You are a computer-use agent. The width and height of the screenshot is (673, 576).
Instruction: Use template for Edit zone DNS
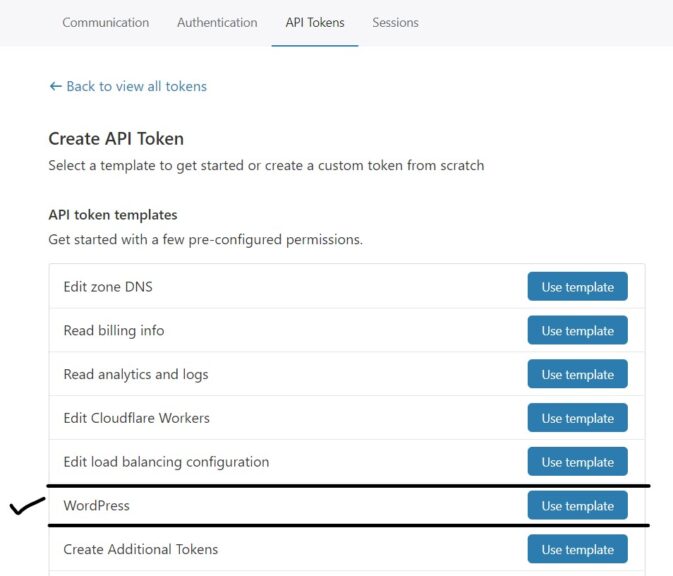tap(577, 286)
